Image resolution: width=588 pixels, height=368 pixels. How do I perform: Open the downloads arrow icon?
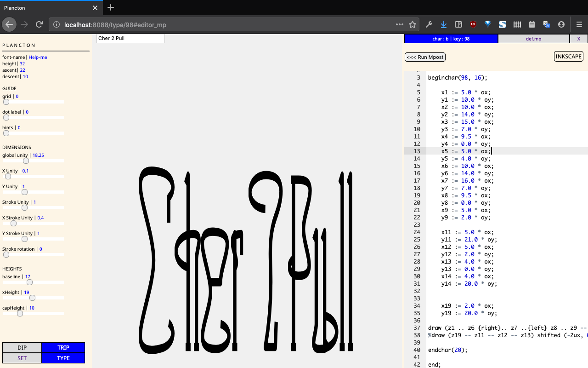(443, 24)
